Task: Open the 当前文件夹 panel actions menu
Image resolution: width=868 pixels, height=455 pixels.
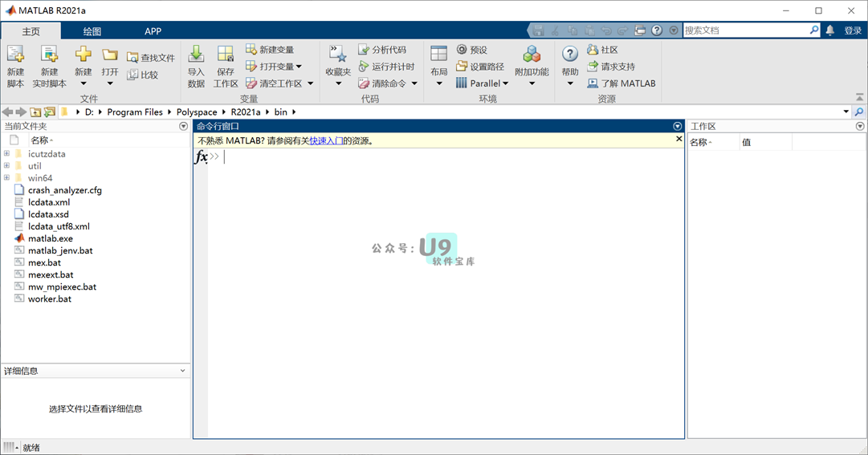Action: (184, 126)
